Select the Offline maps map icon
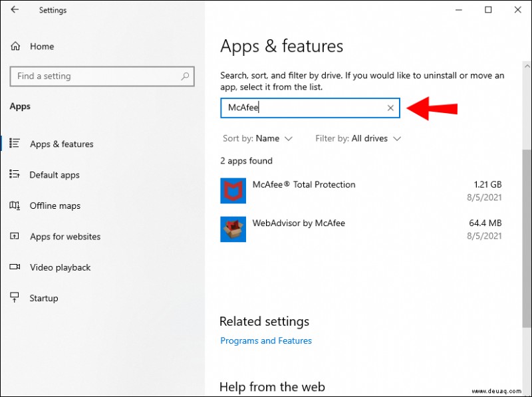Viewport: 532px width, 397px height. (x=15, y=205)
